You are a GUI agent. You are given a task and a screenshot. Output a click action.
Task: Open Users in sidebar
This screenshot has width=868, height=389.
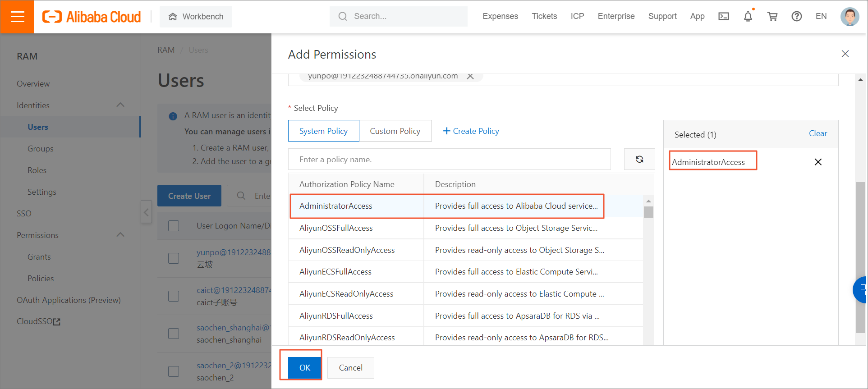pyautogui.click(x=38, y=127)
